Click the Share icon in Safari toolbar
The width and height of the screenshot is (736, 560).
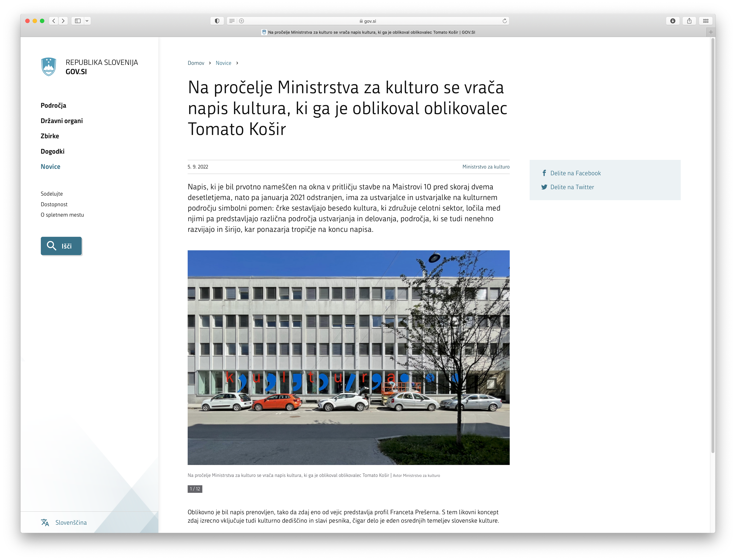point(689,21)
